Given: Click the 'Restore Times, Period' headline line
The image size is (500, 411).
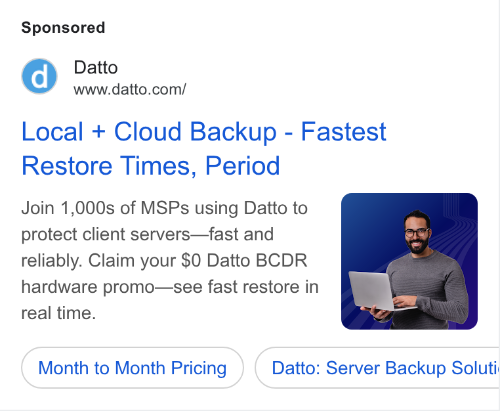Looking at the screenshot, I should coord(151,166).
